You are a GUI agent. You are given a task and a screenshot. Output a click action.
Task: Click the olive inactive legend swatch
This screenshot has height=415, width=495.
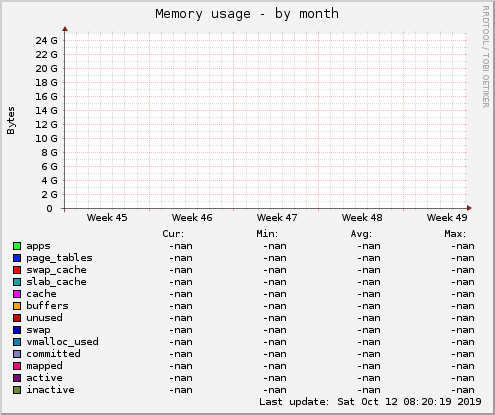[17, 390]
